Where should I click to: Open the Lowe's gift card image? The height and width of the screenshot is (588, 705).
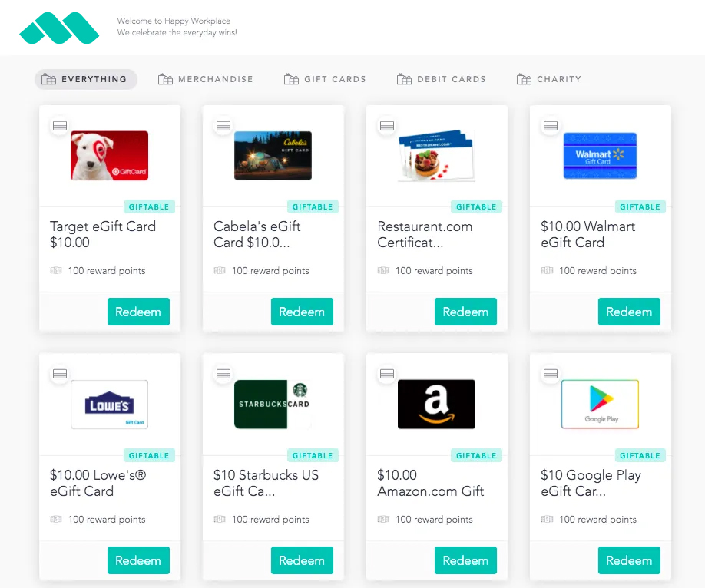[109, 404]
